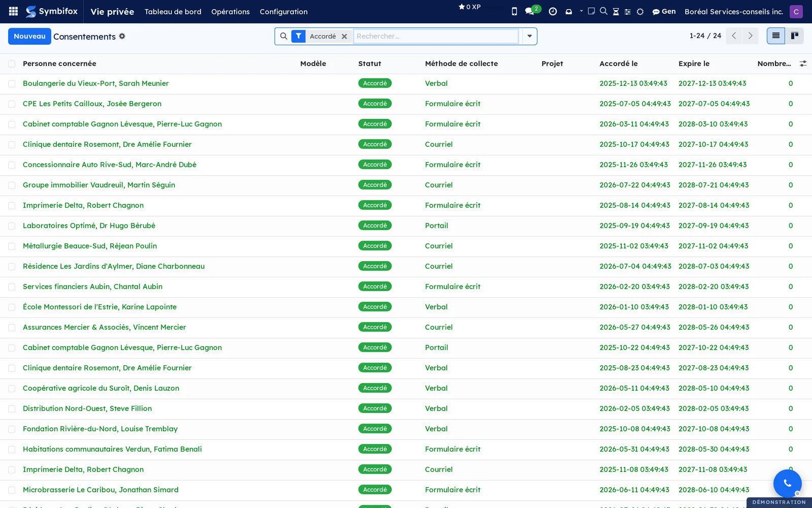Open Fondation Rivière-du-Nord, Louise Tremblay record
The image size is (812, 508).
point(100,429)
